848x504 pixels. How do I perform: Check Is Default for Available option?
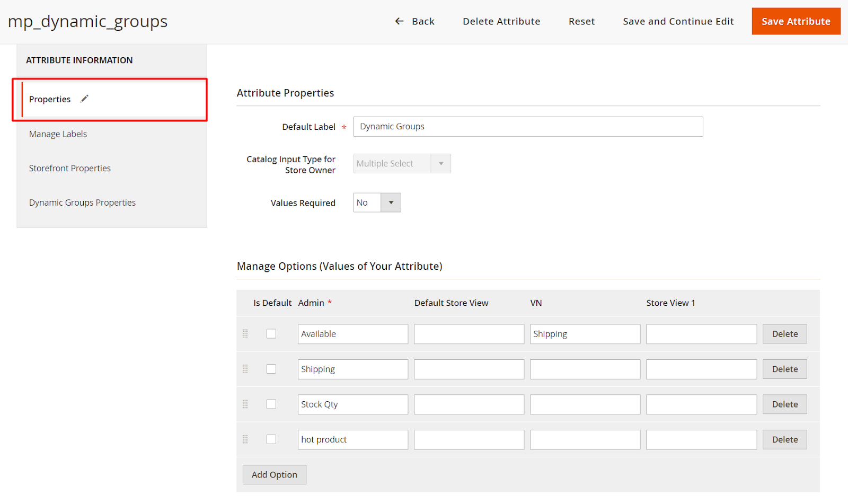point(271,334)
